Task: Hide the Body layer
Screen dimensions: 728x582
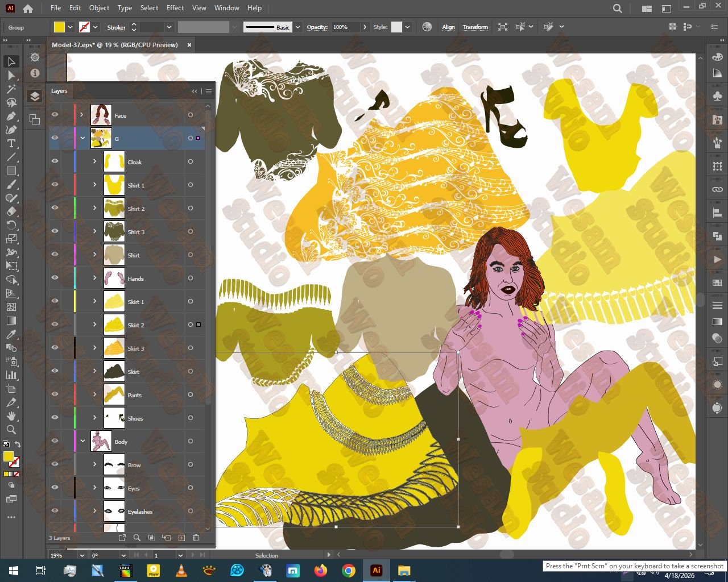Action: click(55, 441)
